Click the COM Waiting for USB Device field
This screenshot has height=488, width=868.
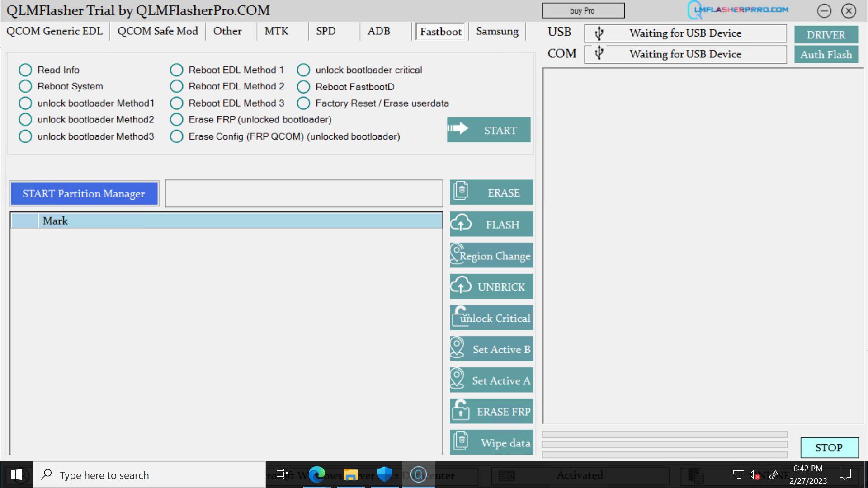[x=685, y=54]
